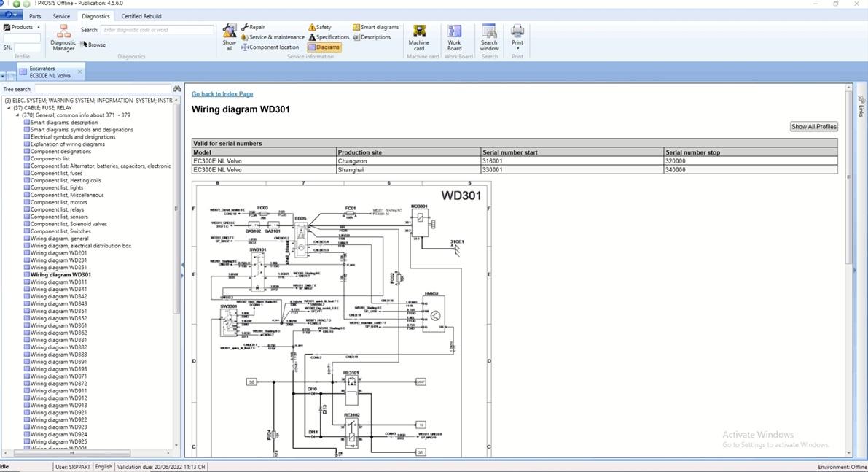Open the Specifications section
The height and width of the screenshot is (472, 868).
[x=329, y=37]
